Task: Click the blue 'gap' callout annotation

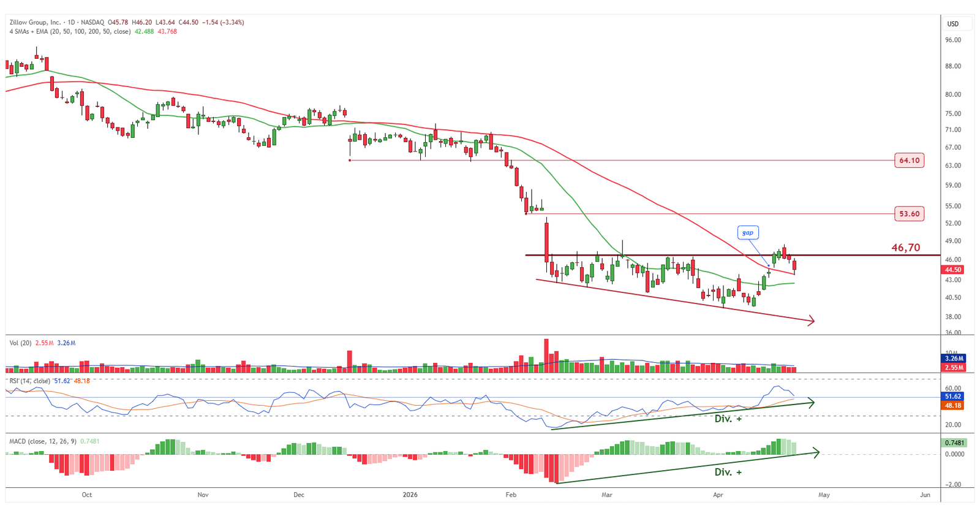Action: [747, 233]
